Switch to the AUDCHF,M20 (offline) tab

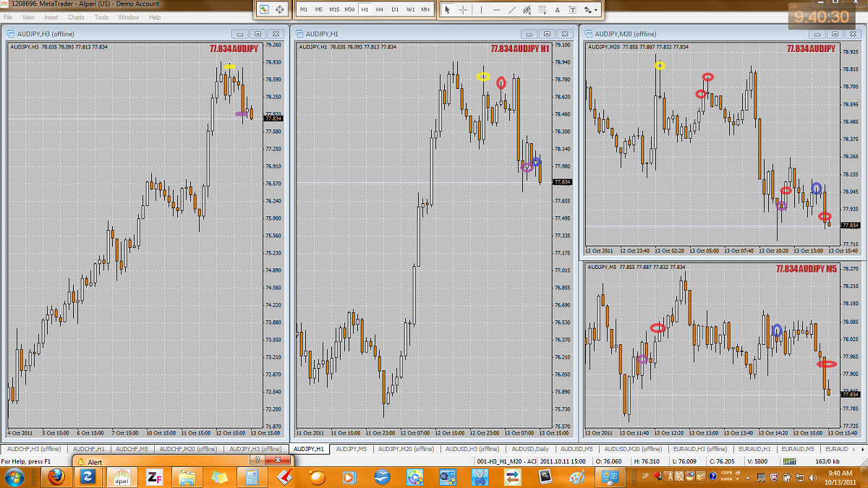(188, 449)
